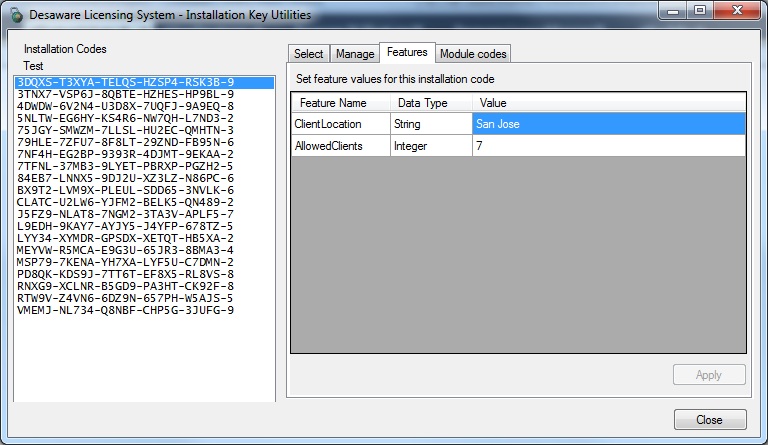The image size is (768, 445).
Task: Edit the San Jose value cell
Action: (x=609, y=124)
